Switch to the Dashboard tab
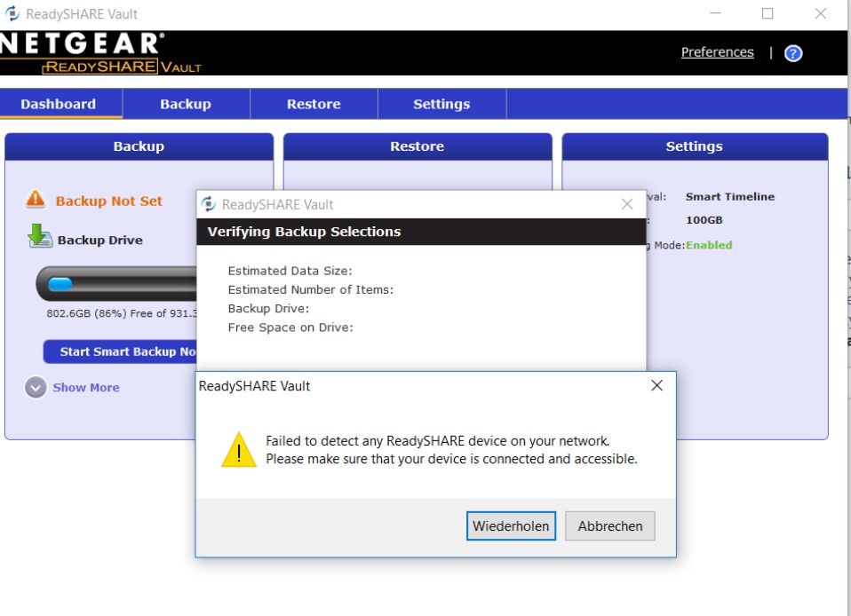Screen dimensions: 851x616 (59, 104)
